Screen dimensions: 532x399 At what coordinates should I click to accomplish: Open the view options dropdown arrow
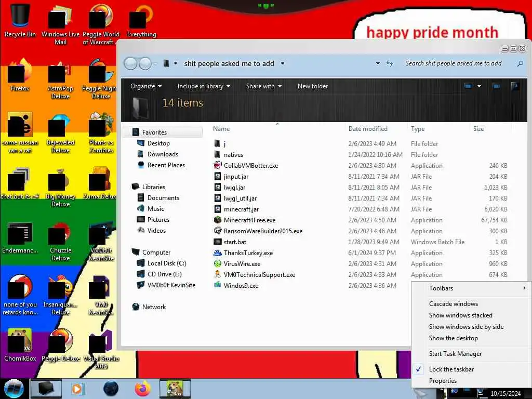[x=479, y=86]
